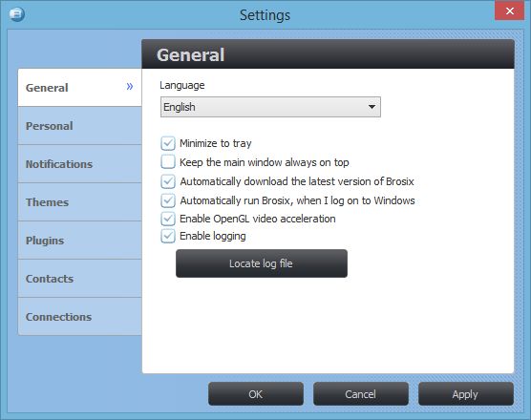Screen dimensions: 531x420
Task: Turn off Enable logging checkbox
Action: pos(168,236)
